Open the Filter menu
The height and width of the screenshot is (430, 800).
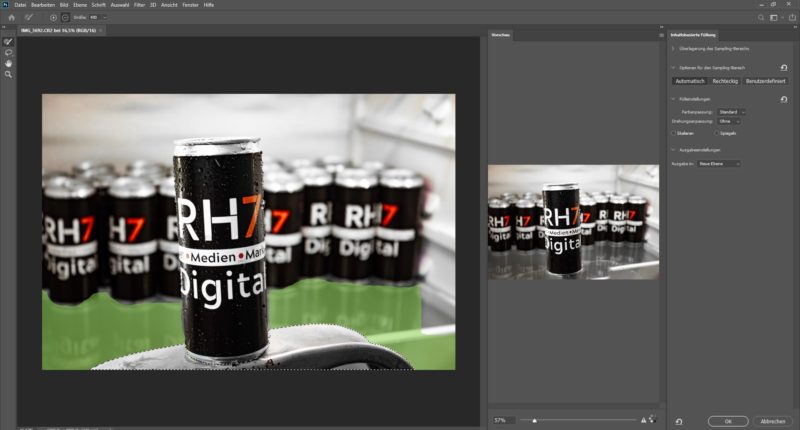tap(139, 5)
